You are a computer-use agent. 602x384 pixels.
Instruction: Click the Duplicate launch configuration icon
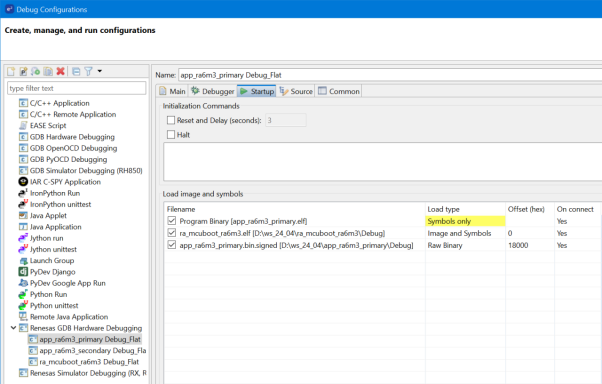tap(48, 71)
